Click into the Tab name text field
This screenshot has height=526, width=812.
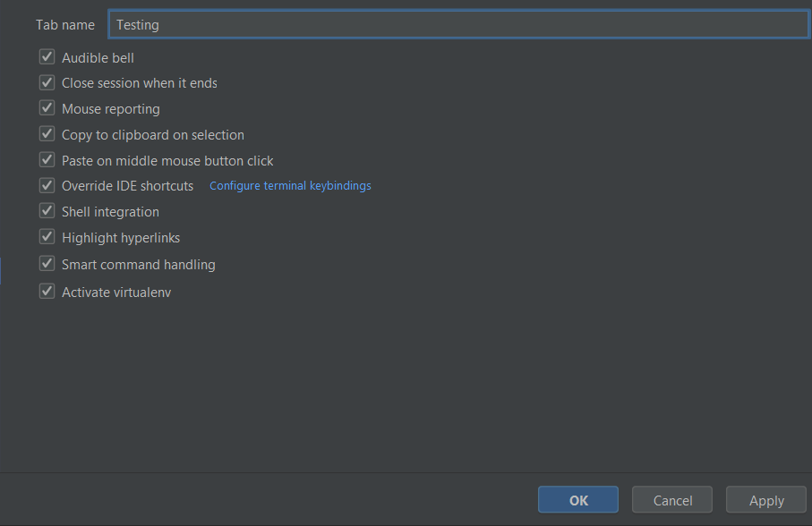pyautogui.click(x=458, y=25)
